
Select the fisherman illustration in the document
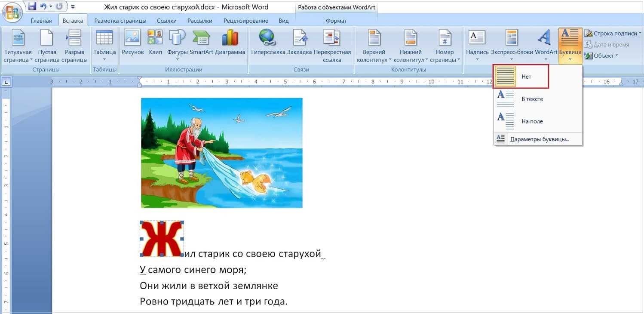point(222,153)
